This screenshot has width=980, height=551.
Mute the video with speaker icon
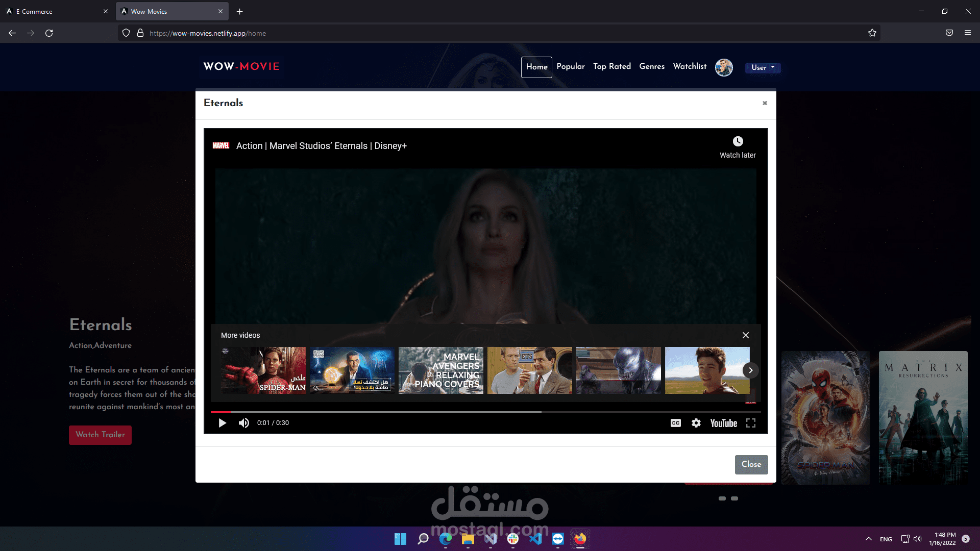pos(244,423)
